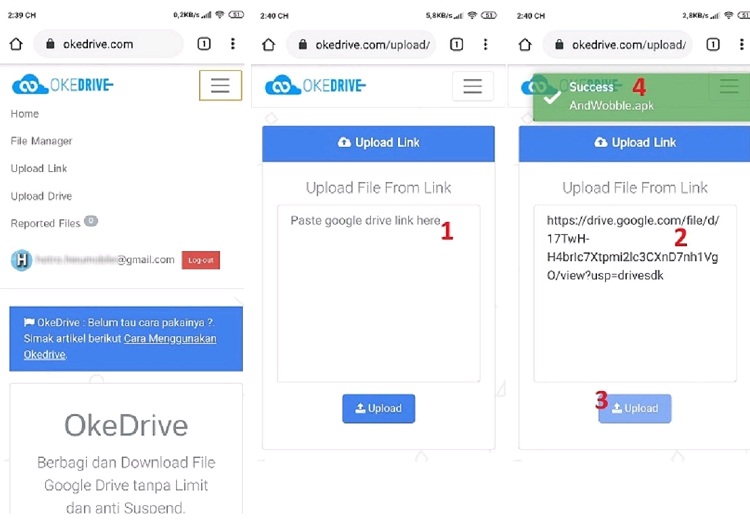The height and width of the screenshot is (525, 750).
Task: Click empty Paste google drive link field
Action: coord(378,293)
